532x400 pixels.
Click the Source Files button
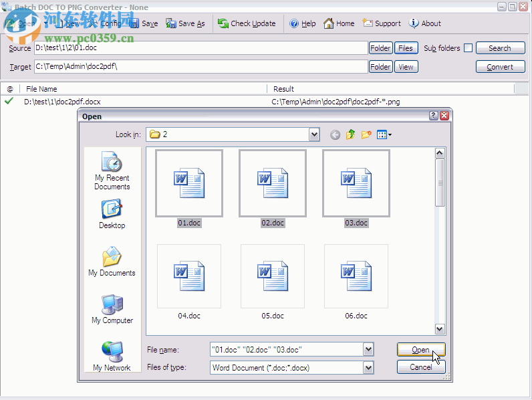point(406,48)
